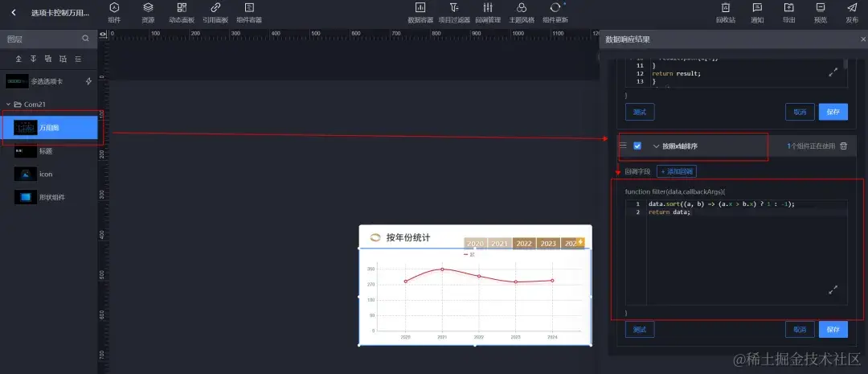Click the 添加回调 add callback button
868x374 pixels.
pos(677,172)
